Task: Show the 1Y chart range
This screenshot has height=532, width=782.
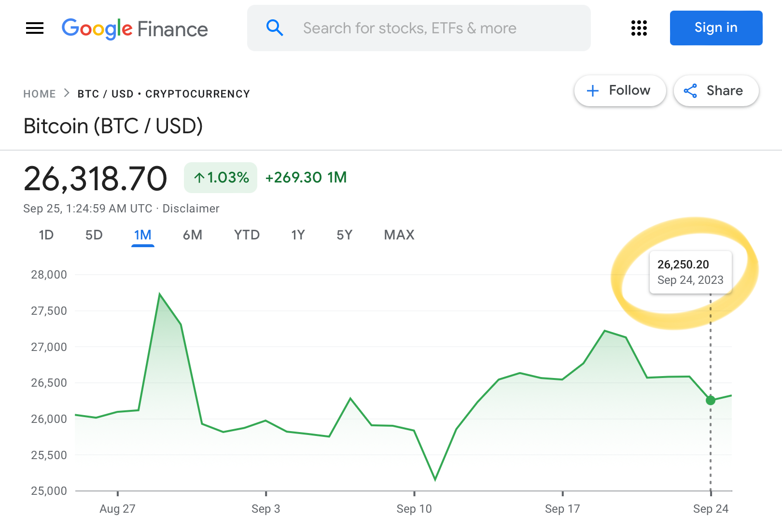Action: coord(298,235)
